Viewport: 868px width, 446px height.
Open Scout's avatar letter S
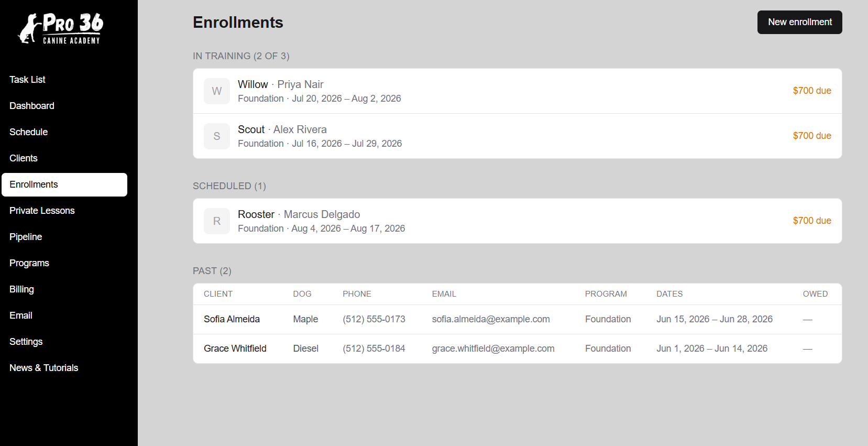[217, 136]
